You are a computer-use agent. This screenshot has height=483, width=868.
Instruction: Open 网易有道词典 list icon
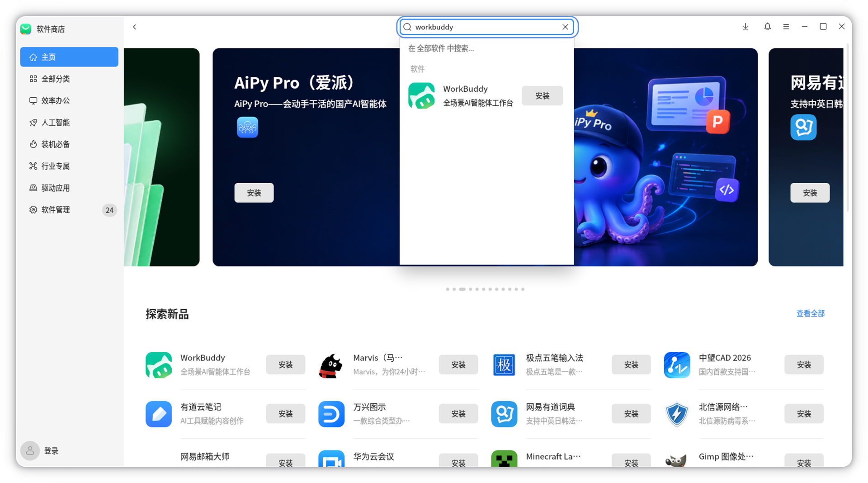tap(504, 414)
